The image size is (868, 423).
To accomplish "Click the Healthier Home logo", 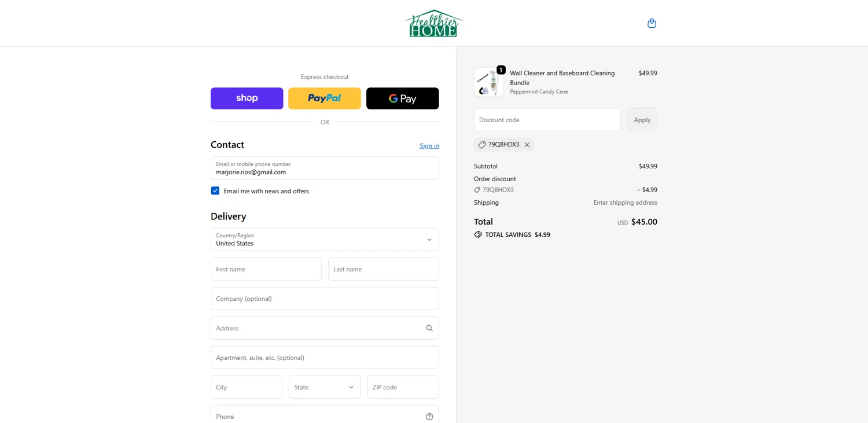I will point(434,23).
